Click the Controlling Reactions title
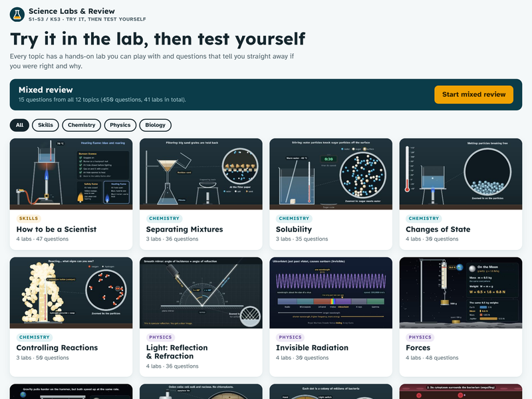Viewport: 532px width, 399px height. (57, 348)
